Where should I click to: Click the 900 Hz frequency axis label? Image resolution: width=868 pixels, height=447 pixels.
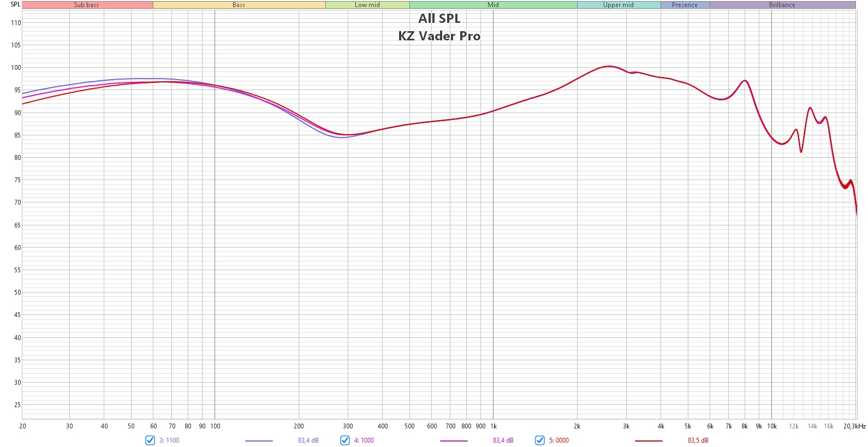(480, 426)
